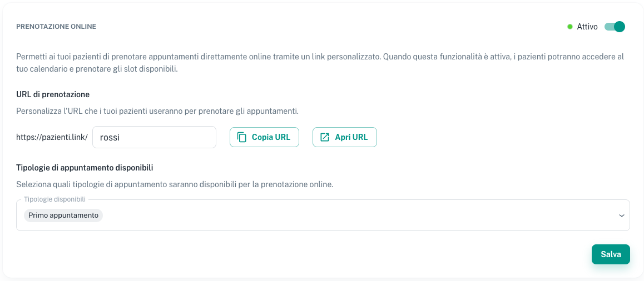The height and width of the screenshot is (281, 644).
Task: Click the green Attivo status dot
Action: coord(569,27)
